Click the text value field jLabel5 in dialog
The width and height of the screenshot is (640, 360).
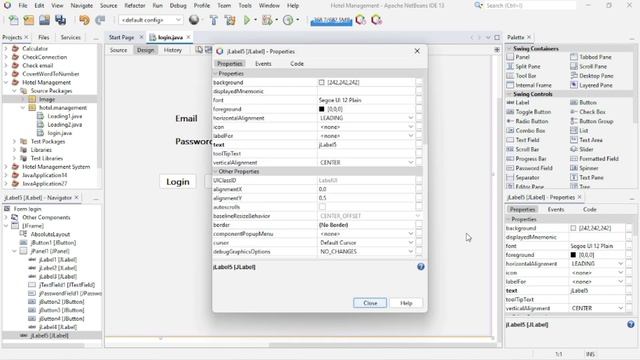tap(366, 144)
